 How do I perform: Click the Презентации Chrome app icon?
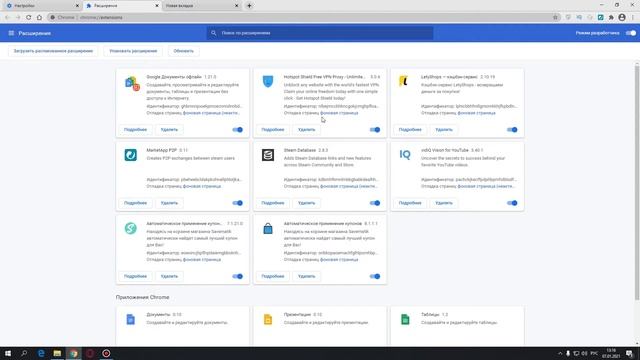(x=268, y=319)
